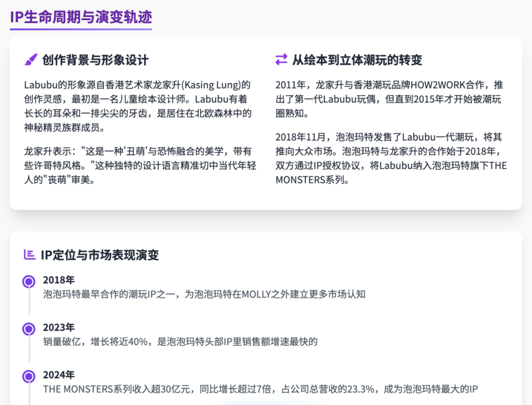The image size is (532, 405).
Task: Click the bold 2024年 timeline year label
Action: click(59, 375)
